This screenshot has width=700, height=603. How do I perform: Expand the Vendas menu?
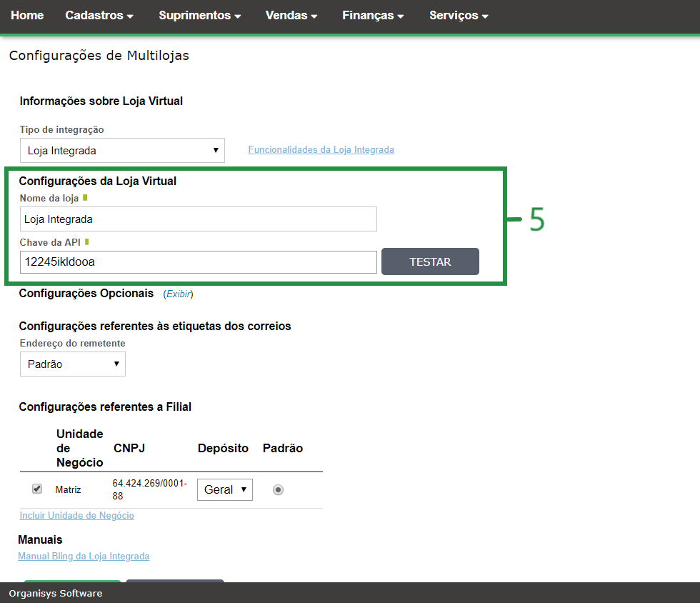(291, 15)
